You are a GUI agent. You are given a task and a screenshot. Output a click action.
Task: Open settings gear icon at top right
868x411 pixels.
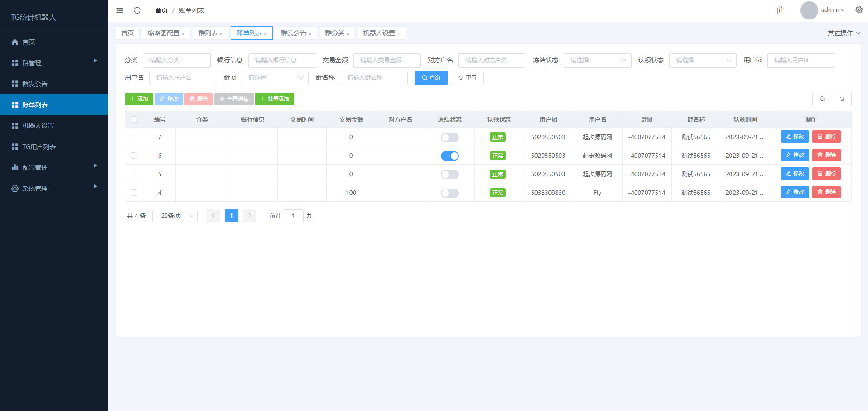859,10
